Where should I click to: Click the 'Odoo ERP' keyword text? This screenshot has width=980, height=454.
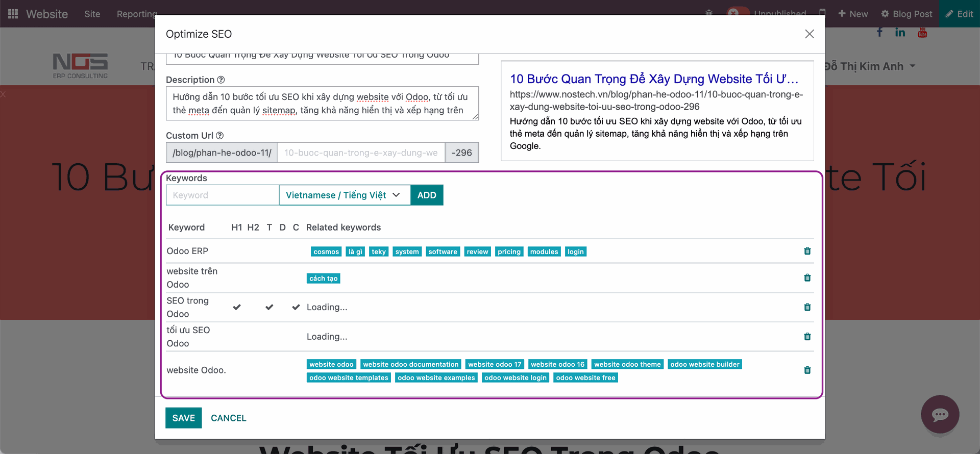(x=187, y=251)
